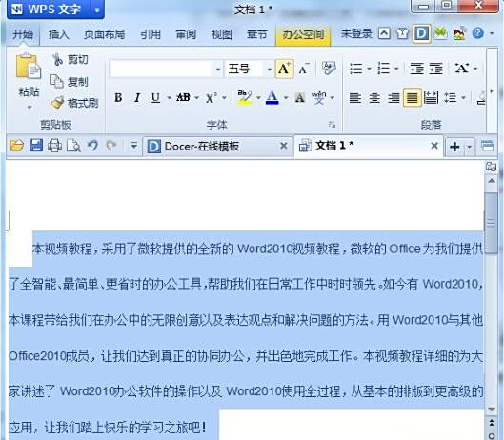504x440 pixels.
Task: Redo the last undone action
Action: (x=111, y=146)
